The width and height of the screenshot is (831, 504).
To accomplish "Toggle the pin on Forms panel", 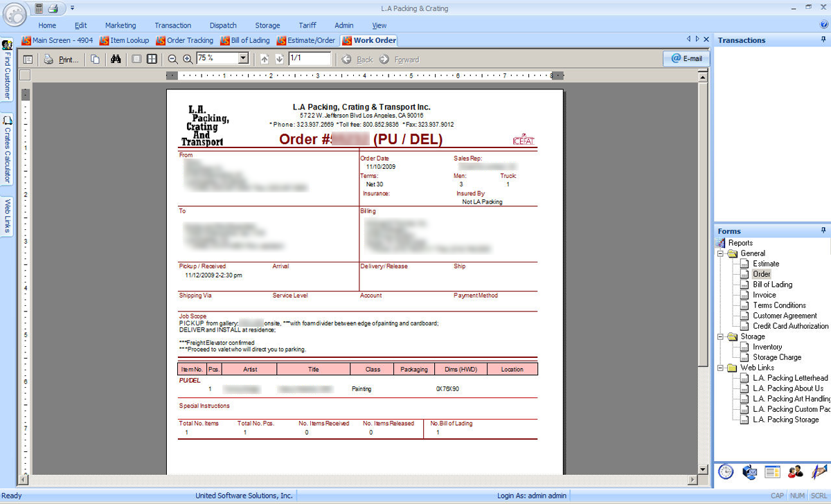I will (x=823, y=231).
